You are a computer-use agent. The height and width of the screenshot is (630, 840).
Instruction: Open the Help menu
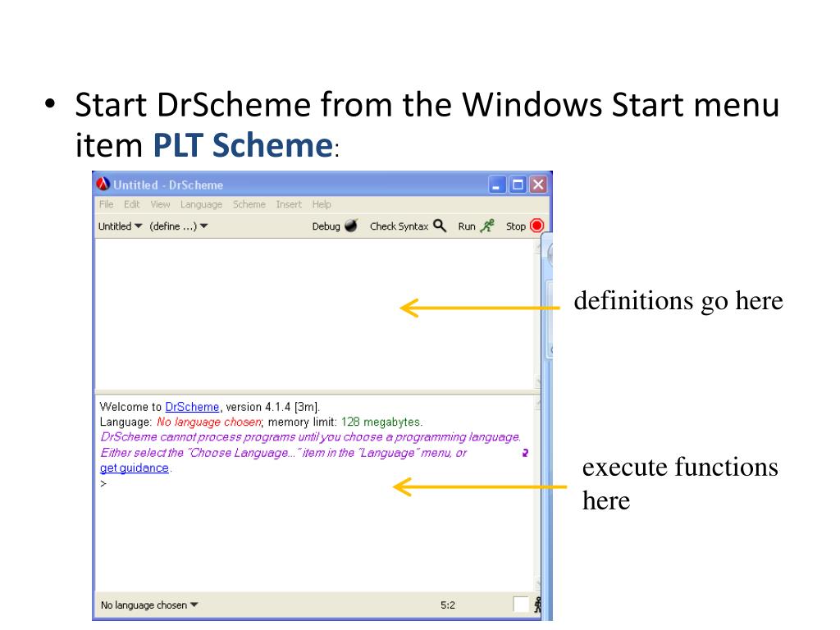point(322,204)
